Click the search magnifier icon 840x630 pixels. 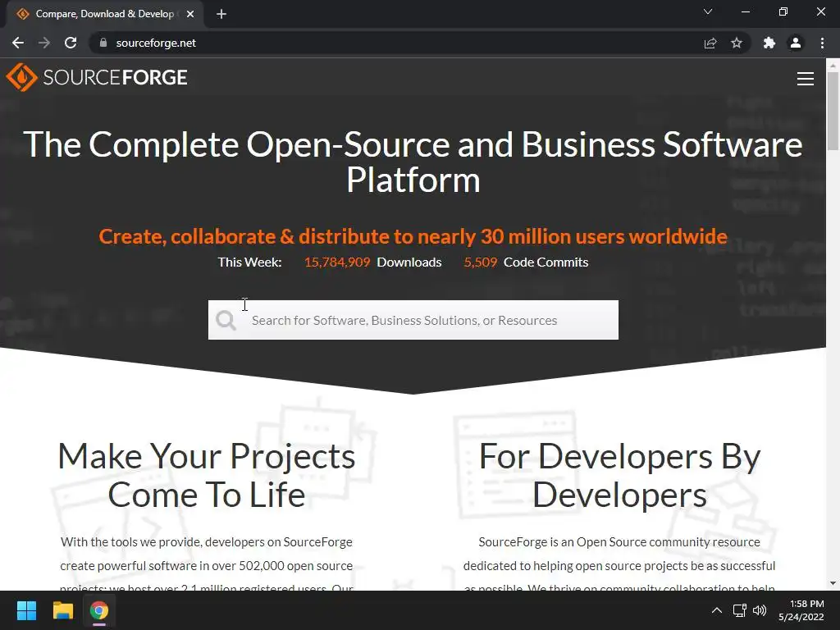226,321
